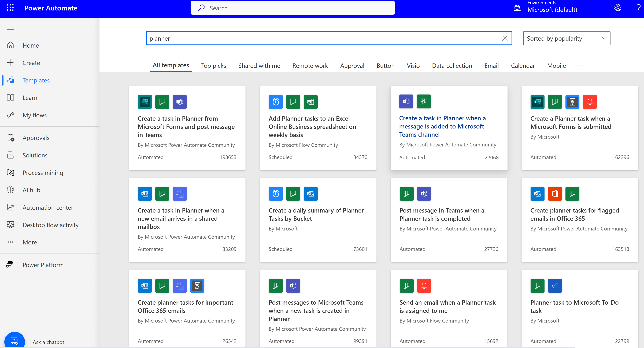Expand the Sorted by popularity dropdown
This screenshot has height=348, width=644.
click(567, 38)
